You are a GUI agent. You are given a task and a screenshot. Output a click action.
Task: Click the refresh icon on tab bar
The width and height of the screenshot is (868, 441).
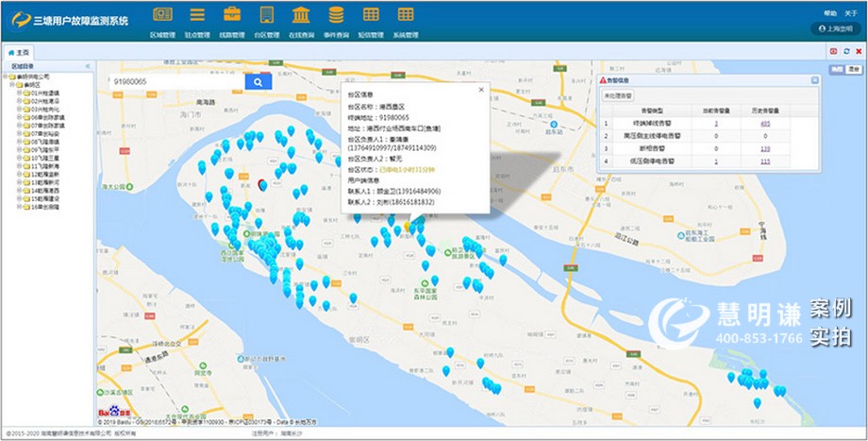pyautogui.click(x=846, y=51)
